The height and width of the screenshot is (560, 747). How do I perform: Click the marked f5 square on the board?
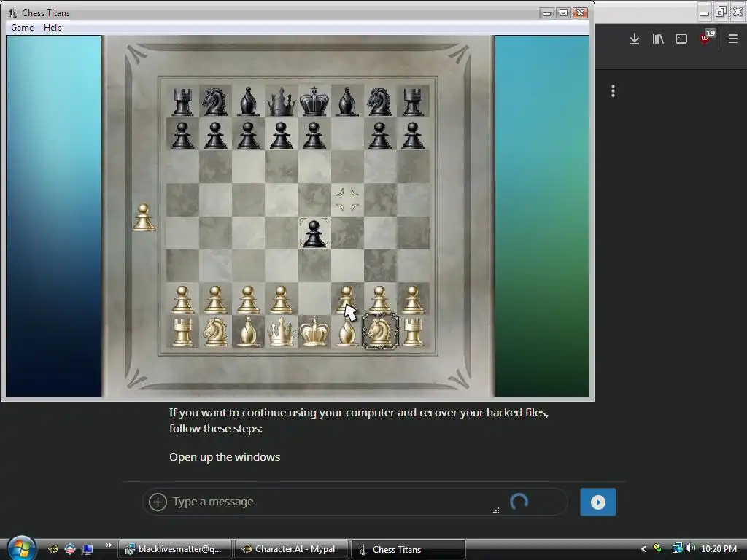(347, 200)
